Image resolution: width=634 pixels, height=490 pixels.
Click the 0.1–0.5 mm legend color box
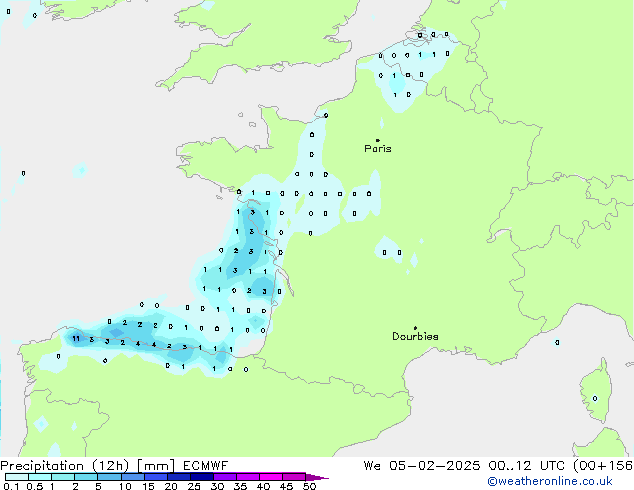coord(17,477)
